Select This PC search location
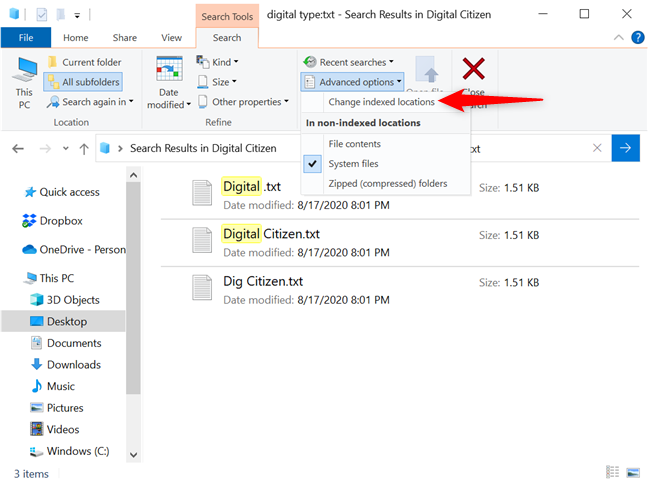Viewport: 648px width, 484px height. (x=24, y=83)
